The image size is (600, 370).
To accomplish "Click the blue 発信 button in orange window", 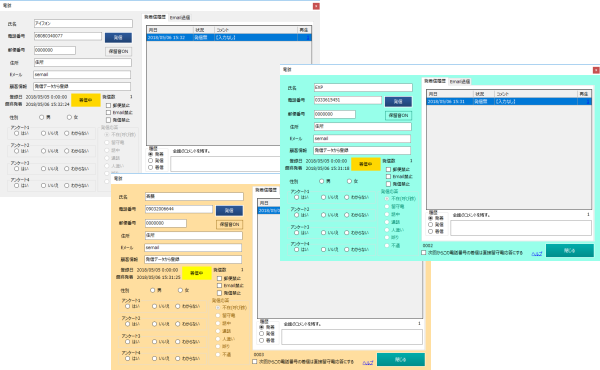I will pos(229,210).
